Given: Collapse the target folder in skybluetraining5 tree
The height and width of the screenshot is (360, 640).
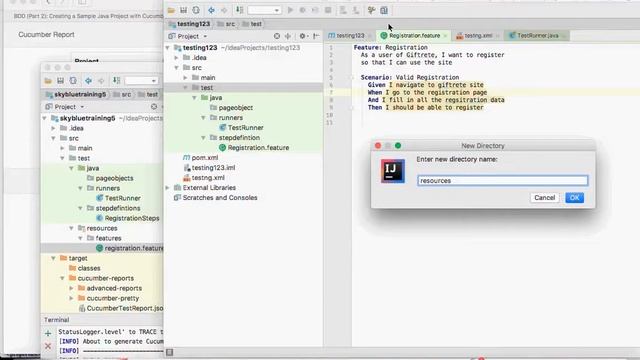Looking at the screenshot, I should point(53,258).
